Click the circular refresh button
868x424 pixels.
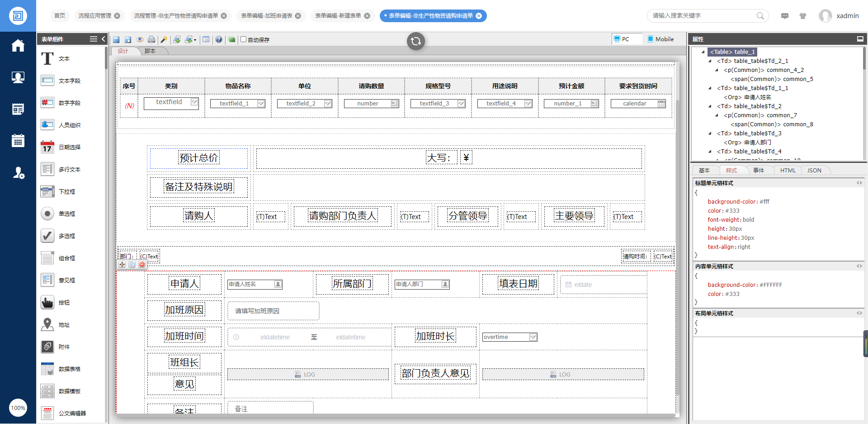pos(415,41)
